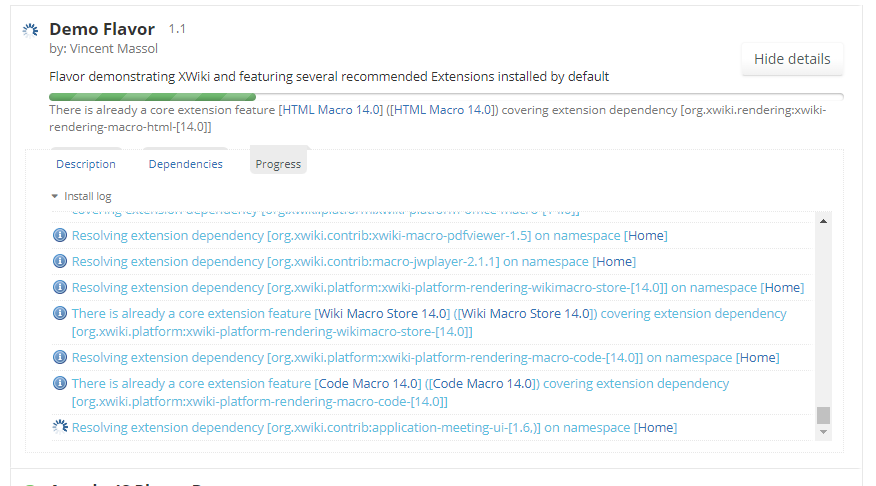Collapse the Install log section
This screenshot has height=486, width=876.
click(82, 196)
